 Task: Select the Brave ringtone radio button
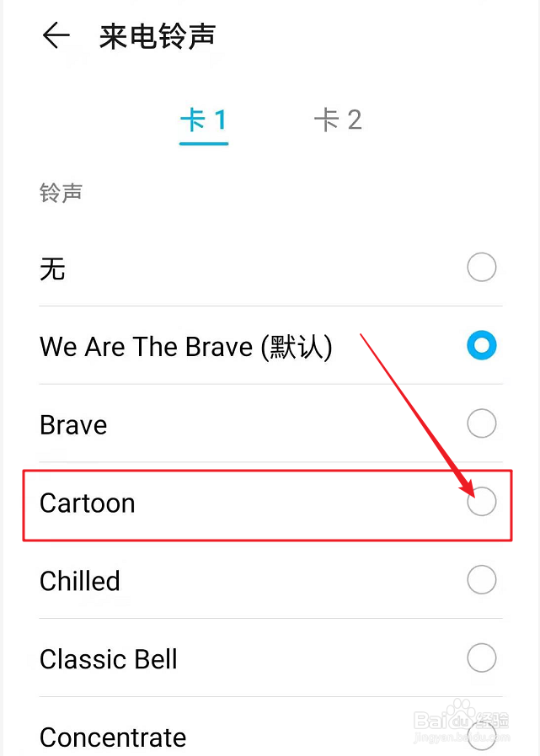click(482, 423)
